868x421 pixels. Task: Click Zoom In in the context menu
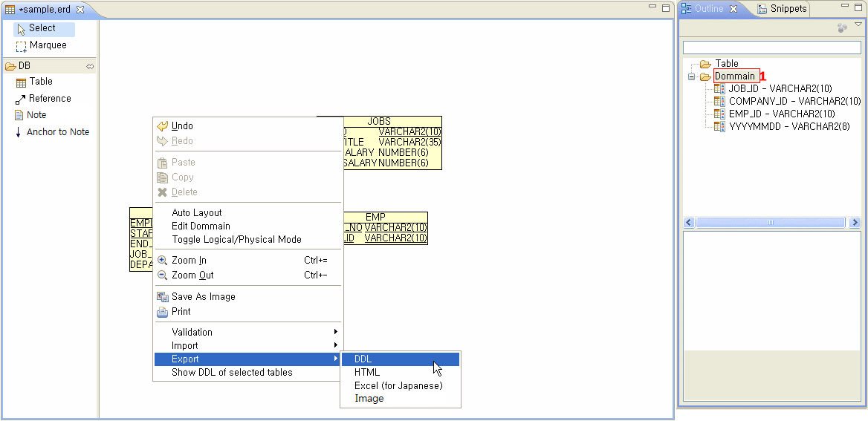[189, 261]
